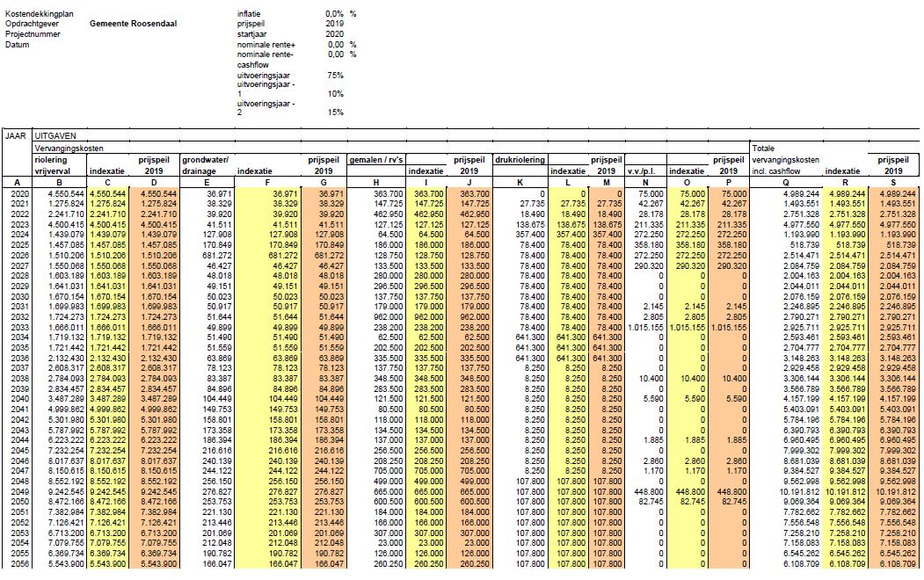Select the inflatie value 0,0
The image size is (924, 580).
tap(334, 14)
